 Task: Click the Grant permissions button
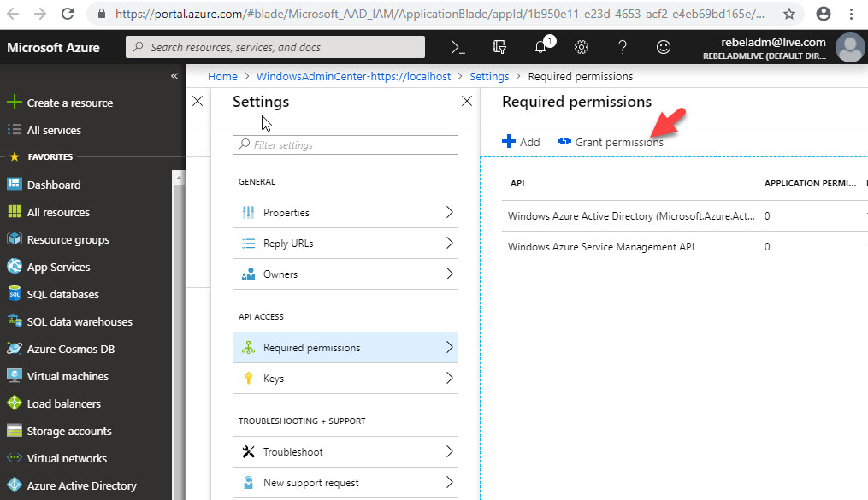click(611, 142)
